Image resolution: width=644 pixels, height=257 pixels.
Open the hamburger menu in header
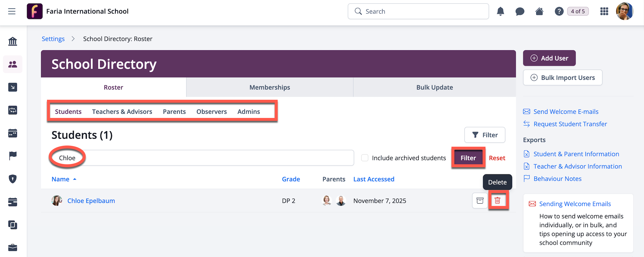click(x=12, y=11)
